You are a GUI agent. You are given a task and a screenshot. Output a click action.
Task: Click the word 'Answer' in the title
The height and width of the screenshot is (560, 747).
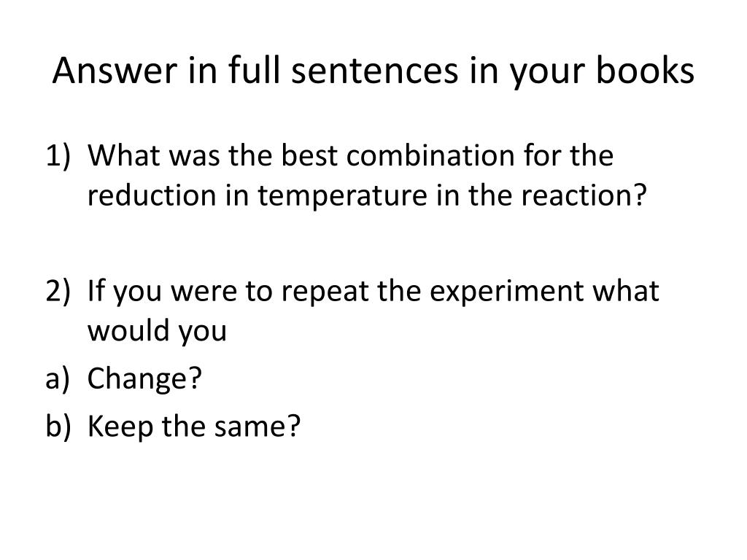click(x=116, y=72)
